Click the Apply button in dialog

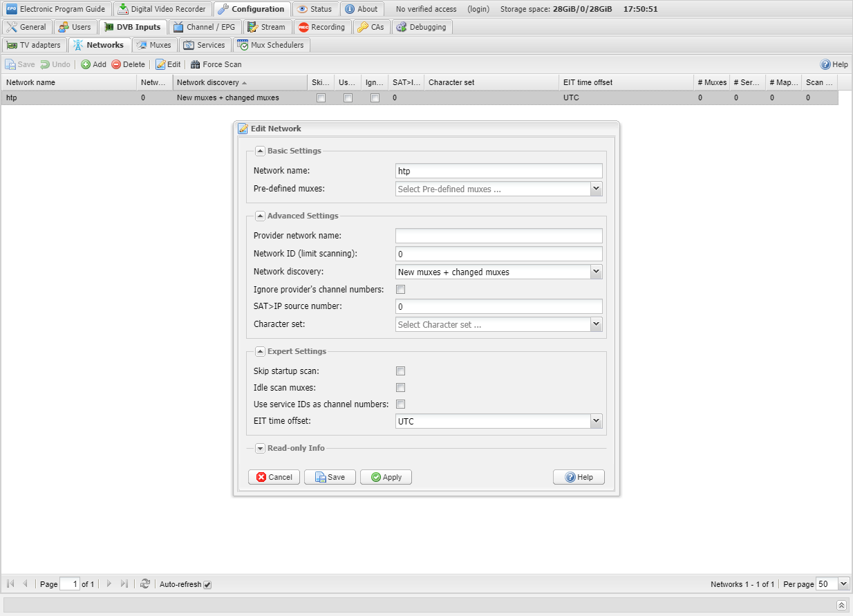[386, 477]
